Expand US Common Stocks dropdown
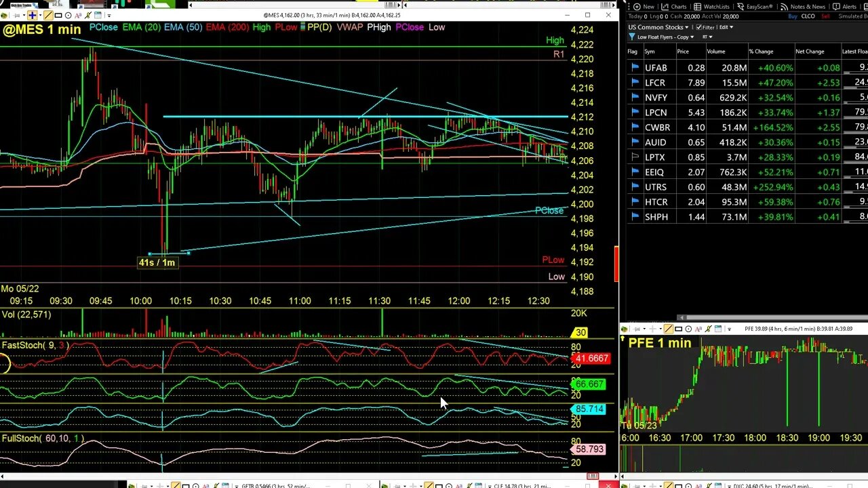 click(657, 27)
